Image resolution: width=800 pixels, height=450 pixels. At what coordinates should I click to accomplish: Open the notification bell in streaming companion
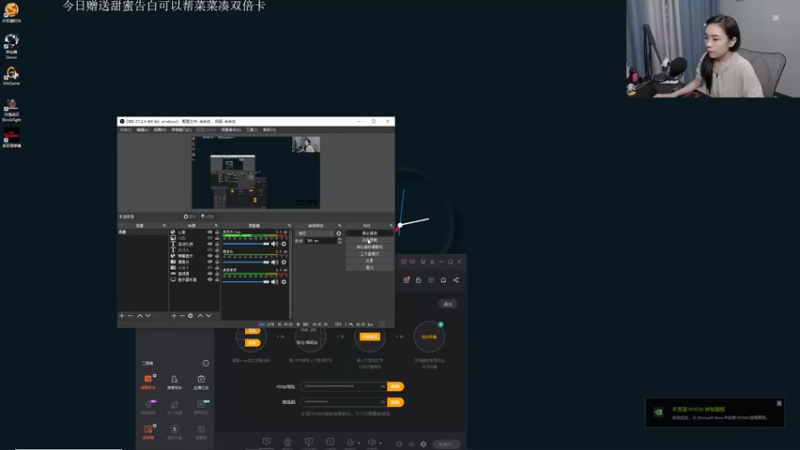pyautogui.click(x=443, y=280)
